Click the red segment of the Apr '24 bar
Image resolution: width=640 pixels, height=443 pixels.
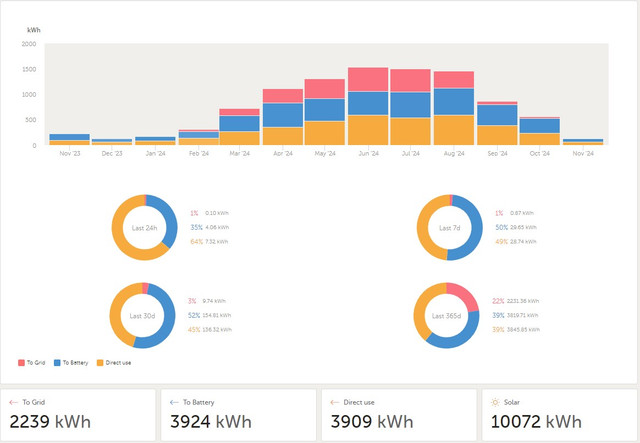283,96
